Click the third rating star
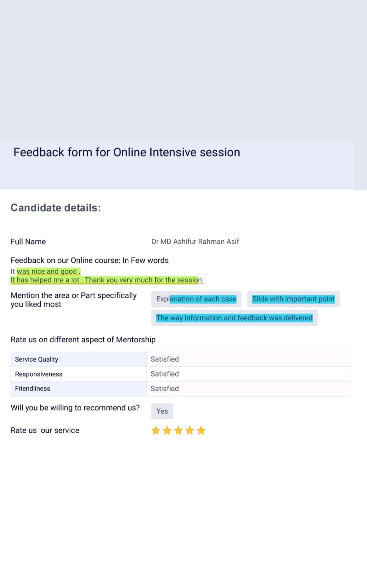Viewport: 367px width, 588px height. [x=178, y=430]
